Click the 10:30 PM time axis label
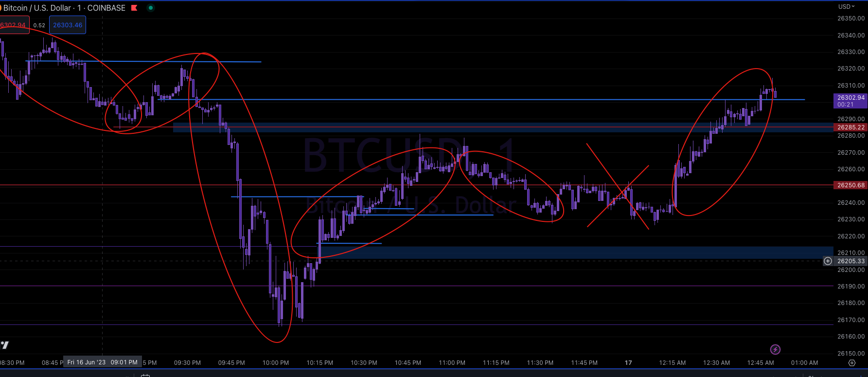The image size is (868, 377). [364, 363]
